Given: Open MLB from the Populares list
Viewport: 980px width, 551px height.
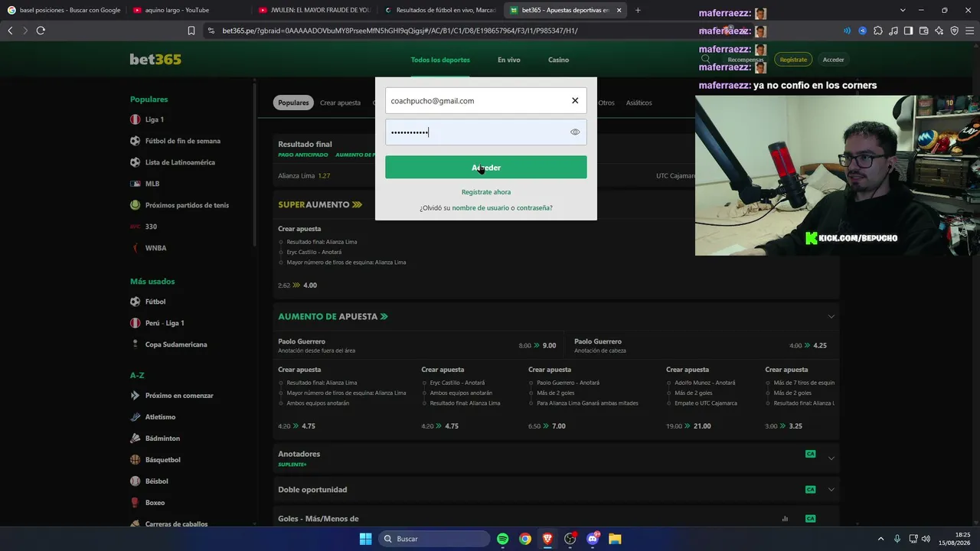Looking at the screenshot, I should point(152,184).
